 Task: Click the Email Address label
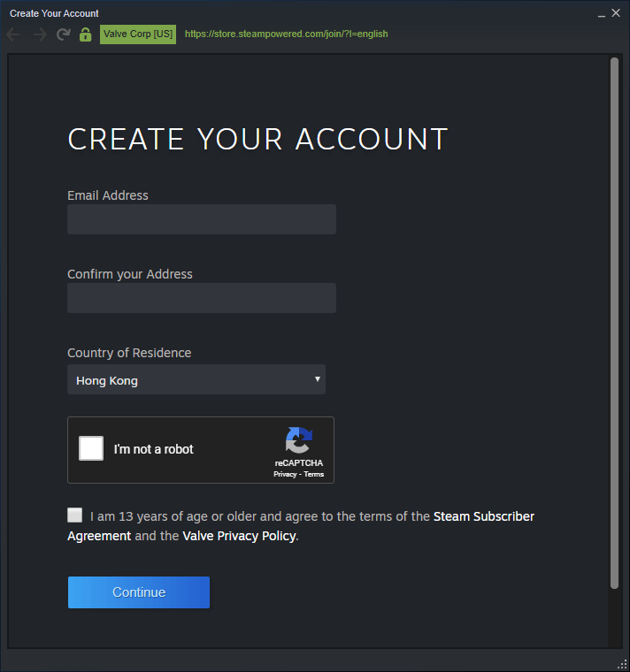tap(108, 195)
